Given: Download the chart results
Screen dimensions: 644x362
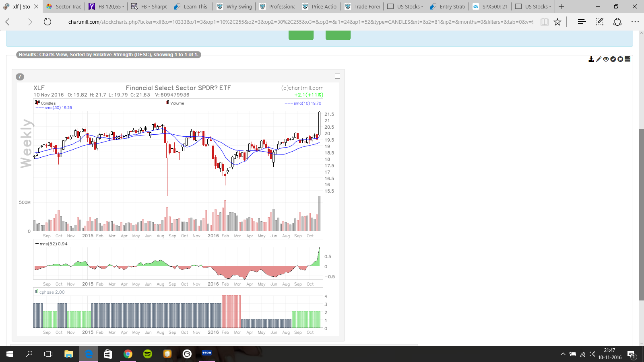Looking at the screenshot, I should tap(591, 59).
